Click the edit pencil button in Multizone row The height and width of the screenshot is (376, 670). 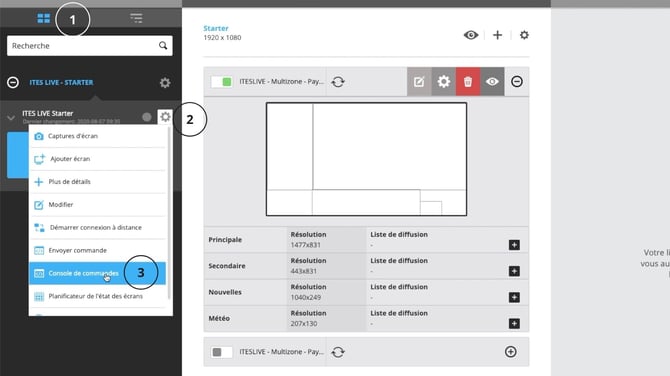pos(419,82)
